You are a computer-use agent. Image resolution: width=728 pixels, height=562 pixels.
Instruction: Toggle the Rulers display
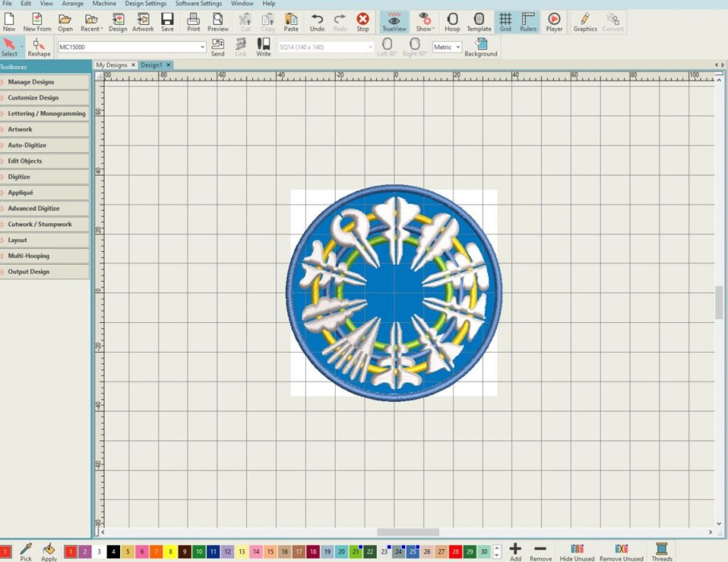click(528, 22)
